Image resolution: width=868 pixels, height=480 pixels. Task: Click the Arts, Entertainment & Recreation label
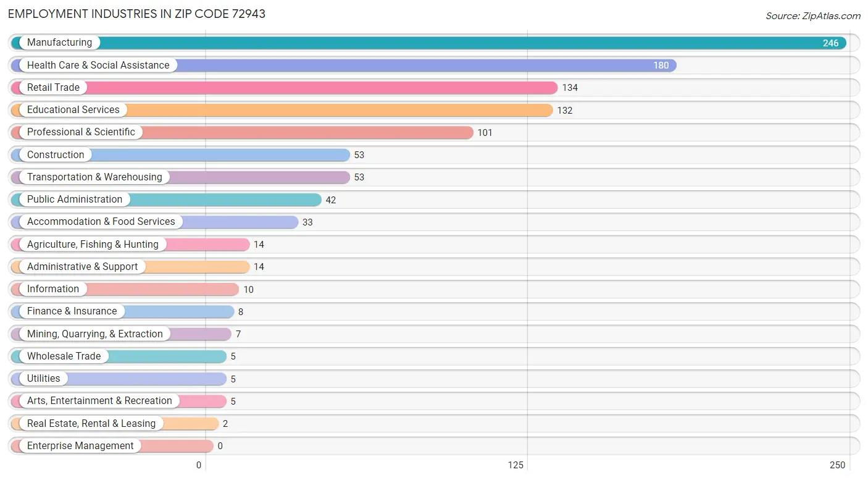coord(99,400)
